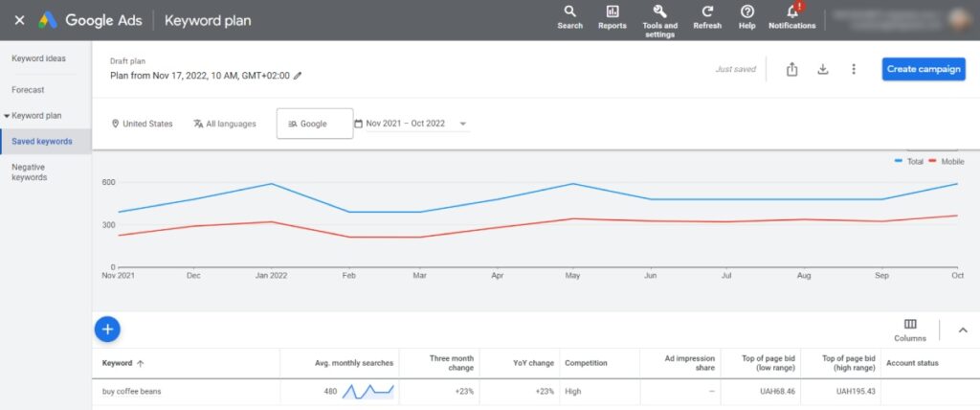Screen dimensions: 980x410
Task: Open Forecast in sidebar
Action: [x=28, y=89]
